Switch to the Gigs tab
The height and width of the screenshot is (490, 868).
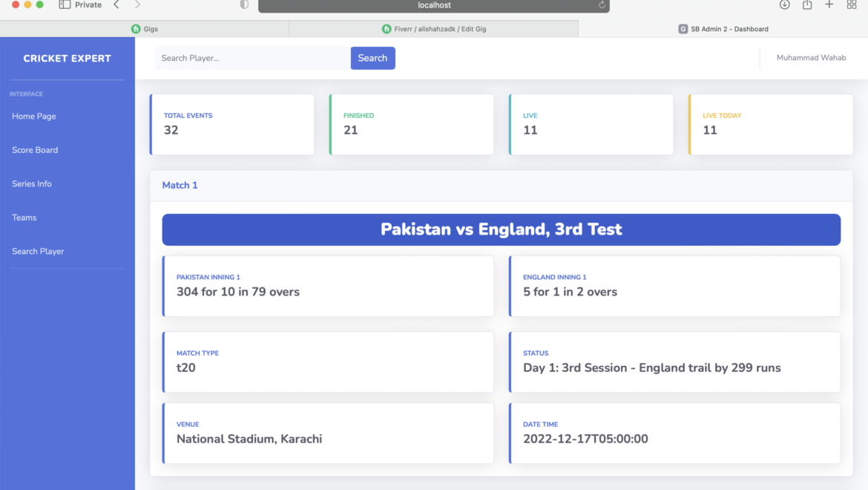point(145,29)
